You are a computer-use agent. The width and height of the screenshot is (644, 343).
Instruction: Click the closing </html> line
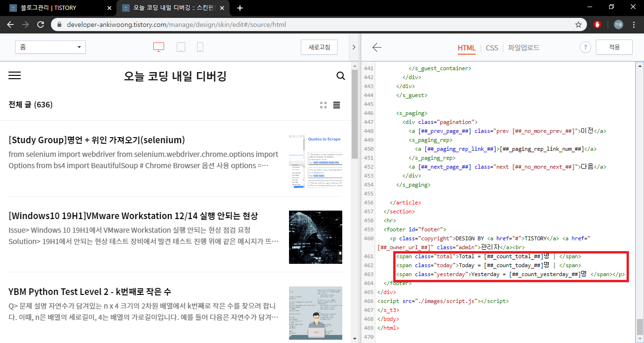[x=388, y=328]
